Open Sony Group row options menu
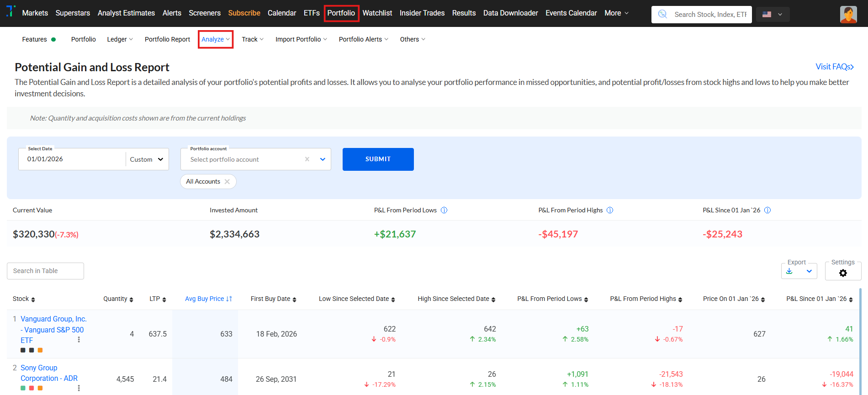 coord(79,388)
